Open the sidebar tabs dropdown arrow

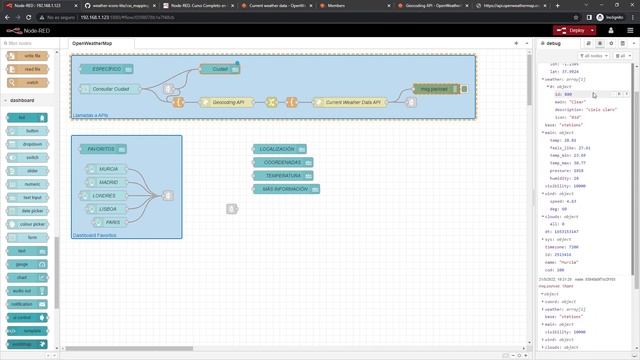coord(634,43)
